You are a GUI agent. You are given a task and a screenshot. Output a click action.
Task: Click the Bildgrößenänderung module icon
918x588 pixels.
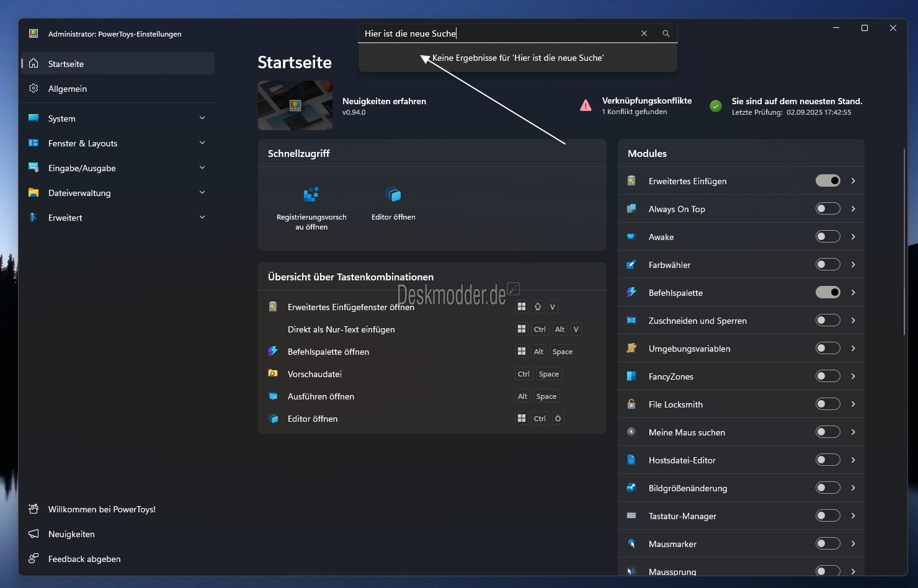[631, 488]
